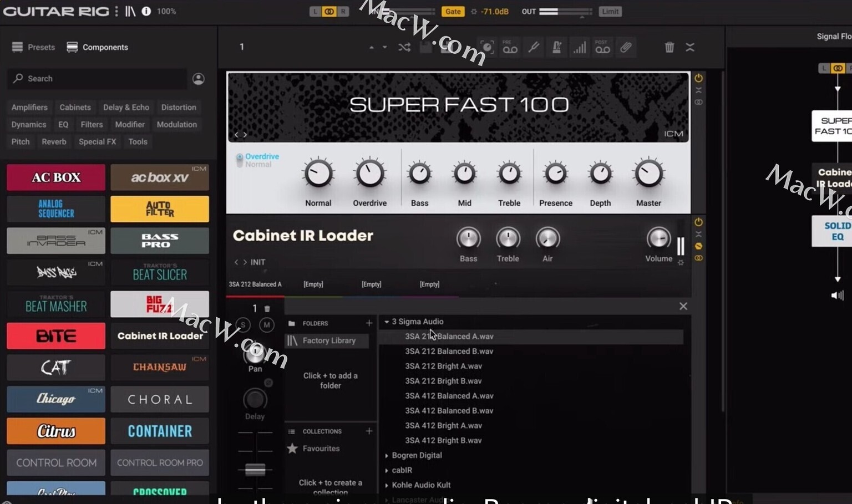Mute IR slot 1 with M button
Image resolution: width=852 pixels, height=504 pixels.
(267, 325)
